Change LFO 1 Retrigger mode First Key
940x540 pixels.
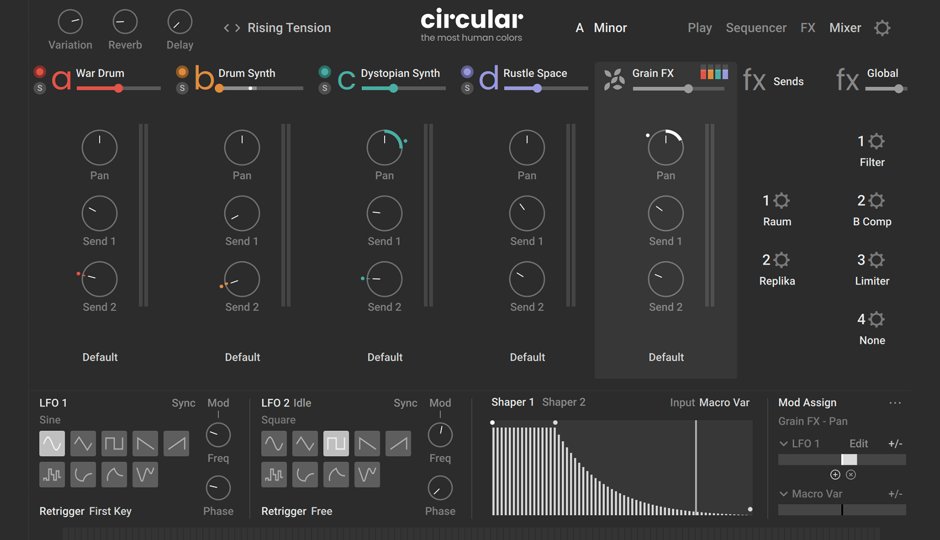coord(110,511)
